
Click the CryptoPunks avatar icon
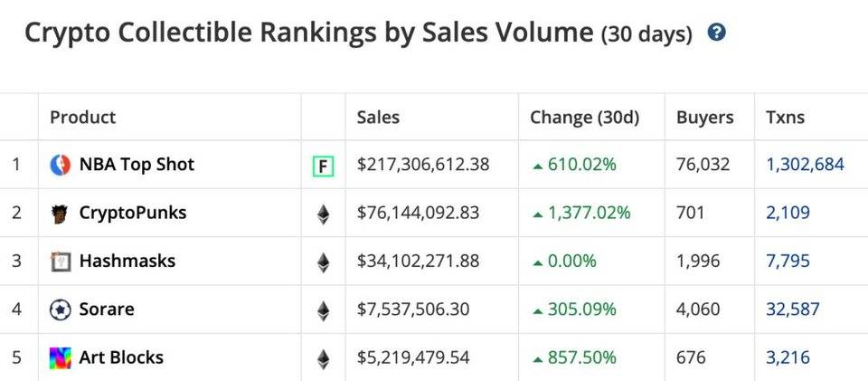coord(60,214)
